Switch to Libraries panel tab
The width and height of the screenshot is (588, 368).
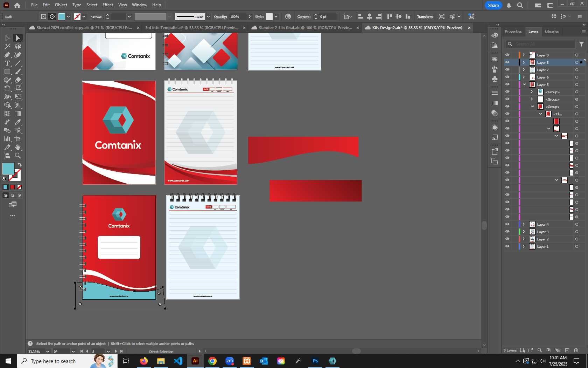[x=552, y=32]
